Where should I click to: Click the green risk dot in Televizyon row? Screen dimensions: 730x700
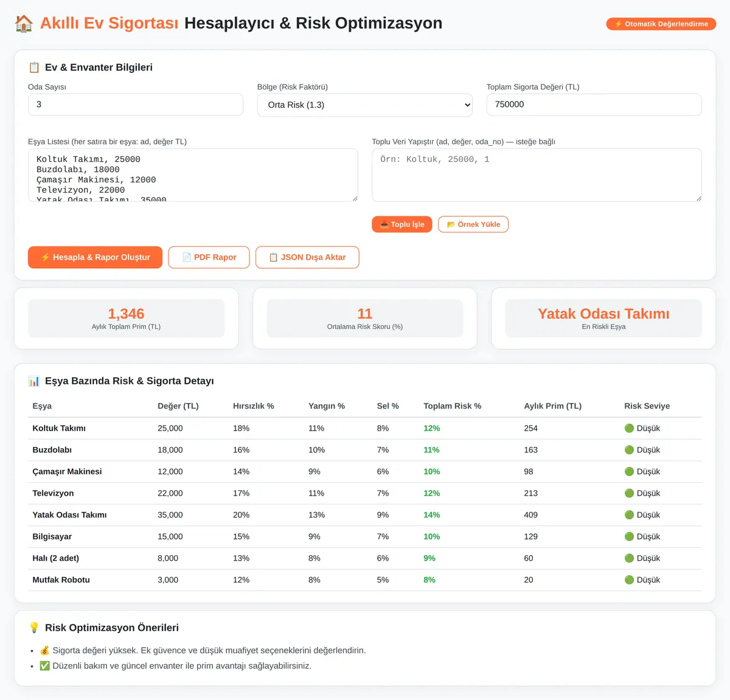pyautogui.click(x=630, y=493)
